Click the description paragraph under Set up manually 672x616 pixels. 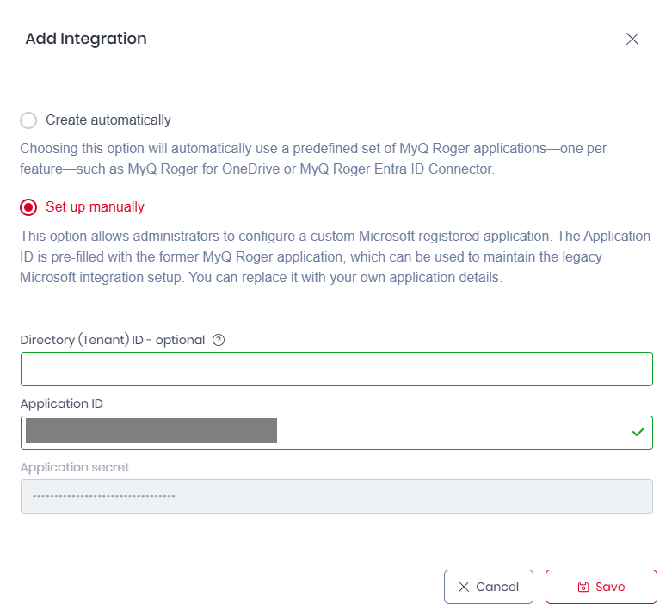click(x=336, y=257)
